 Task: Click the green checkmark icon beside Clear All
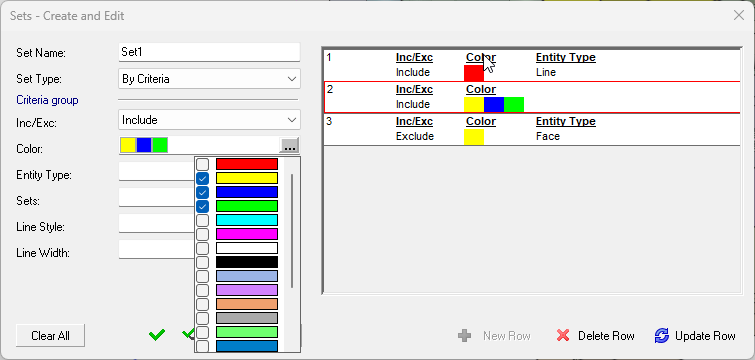157,334
